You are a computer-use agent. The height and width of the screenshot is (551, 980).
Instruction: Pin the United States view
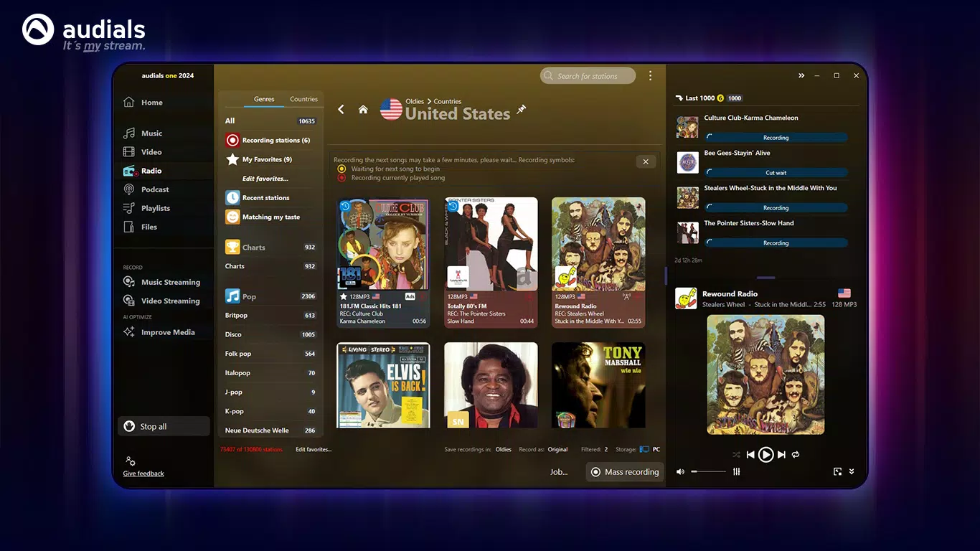pos(522,110)
